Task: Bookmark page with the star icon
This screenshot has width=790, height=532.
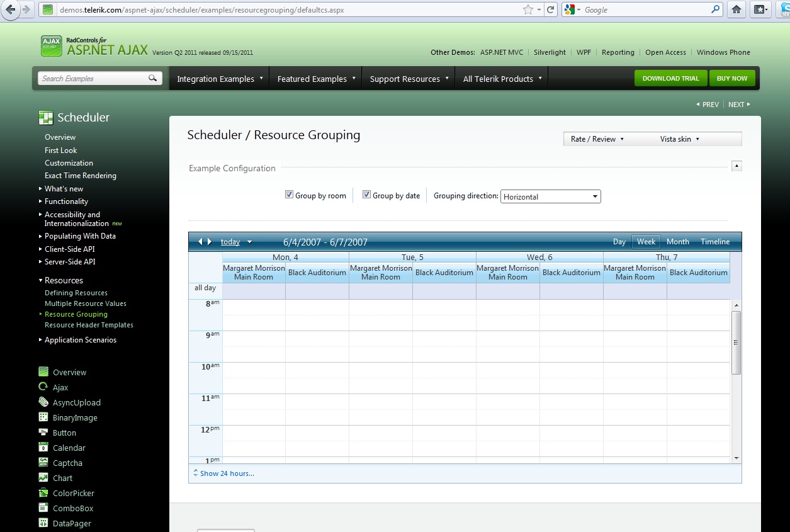Action: pyautogui.click(x=528, y=9)
